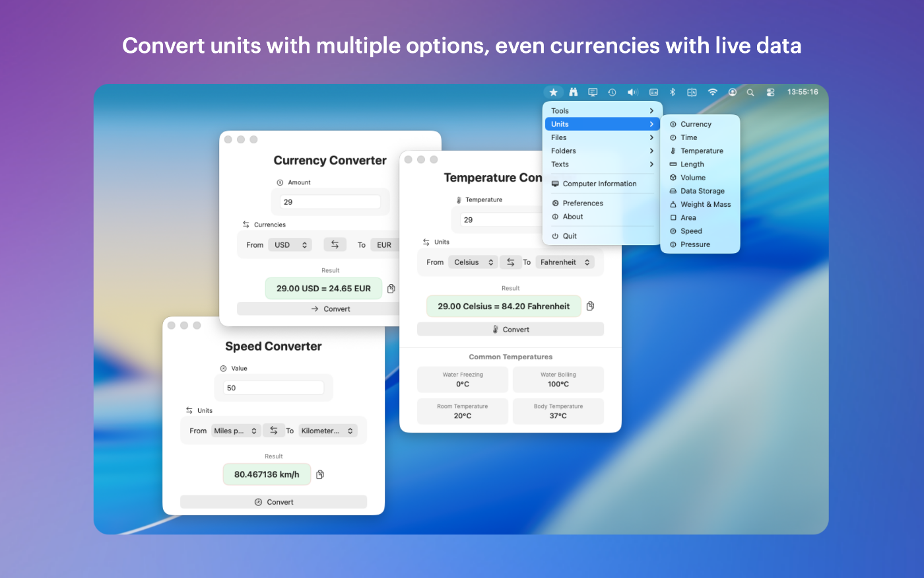
Task: Swap USD and EUR currencies
Action: point(335,244)
